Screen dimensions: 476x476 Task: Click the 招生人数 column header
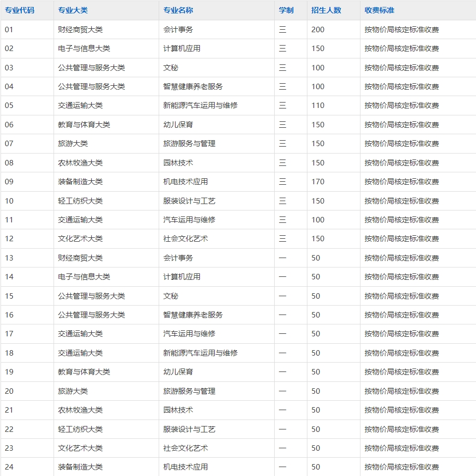click(326, 10)
